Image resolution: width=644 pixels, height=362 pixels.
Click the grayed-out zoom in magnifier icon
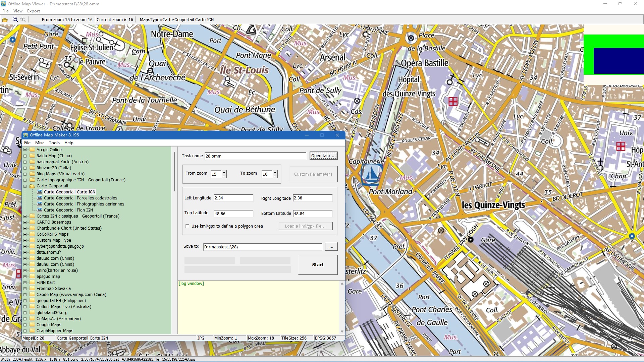[x=23, y=19]
